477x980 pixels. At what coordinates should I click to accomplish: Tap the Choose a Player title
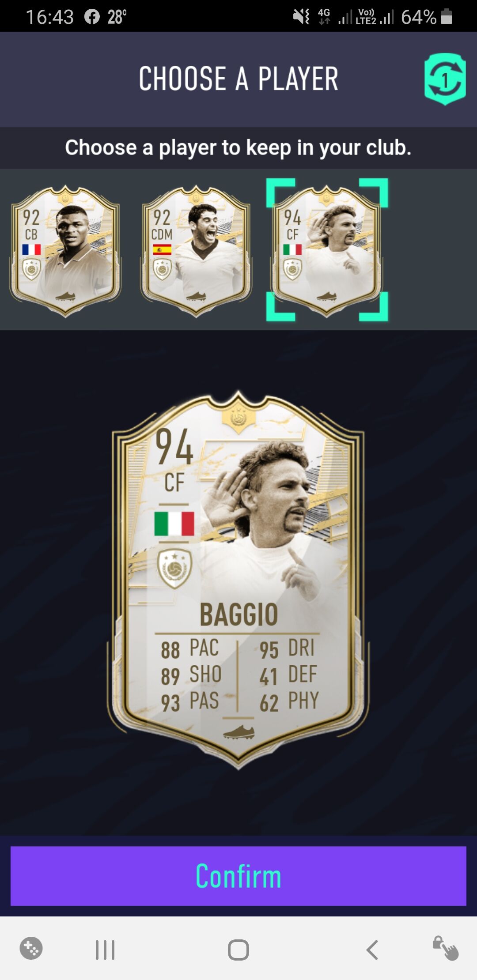[238, 79]
